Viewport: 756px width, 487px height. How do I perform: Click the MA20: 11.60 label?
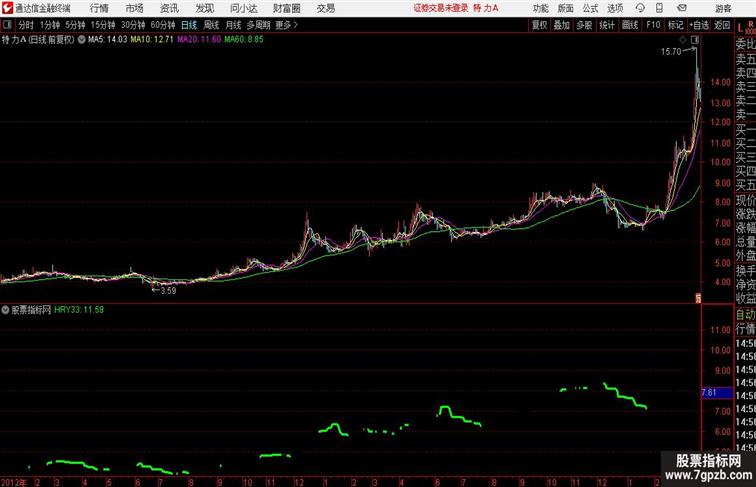pyautogui.click(x=199, y=40)
